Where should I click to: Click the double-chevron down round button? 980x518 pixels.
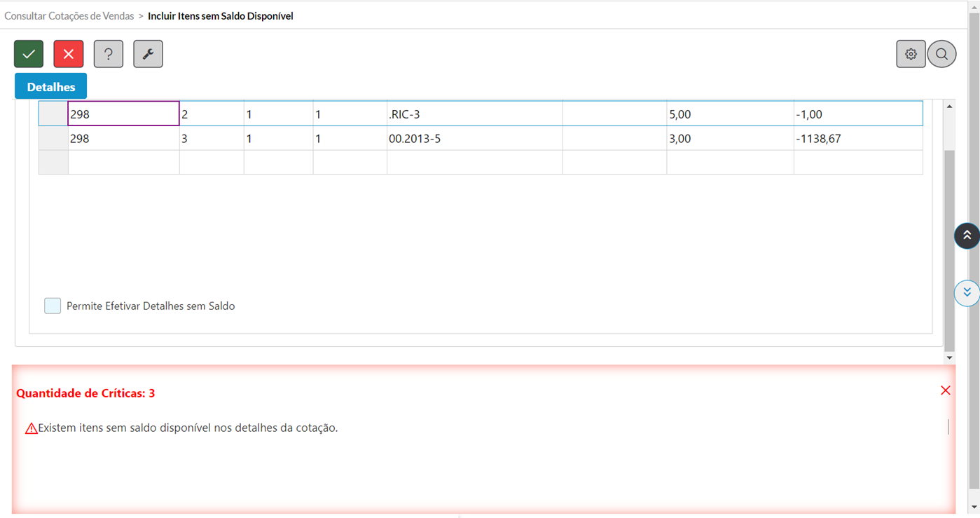click(x=967, y=293)
